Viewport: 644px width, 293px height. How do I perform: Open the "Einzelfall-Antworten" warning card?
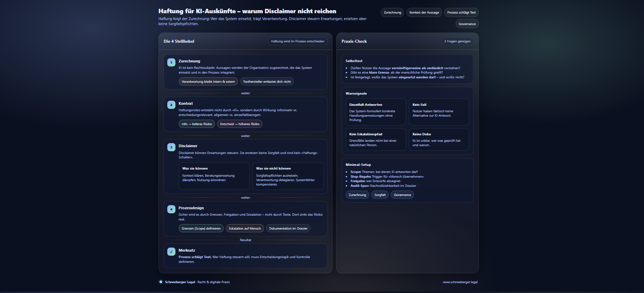[376, 112]
